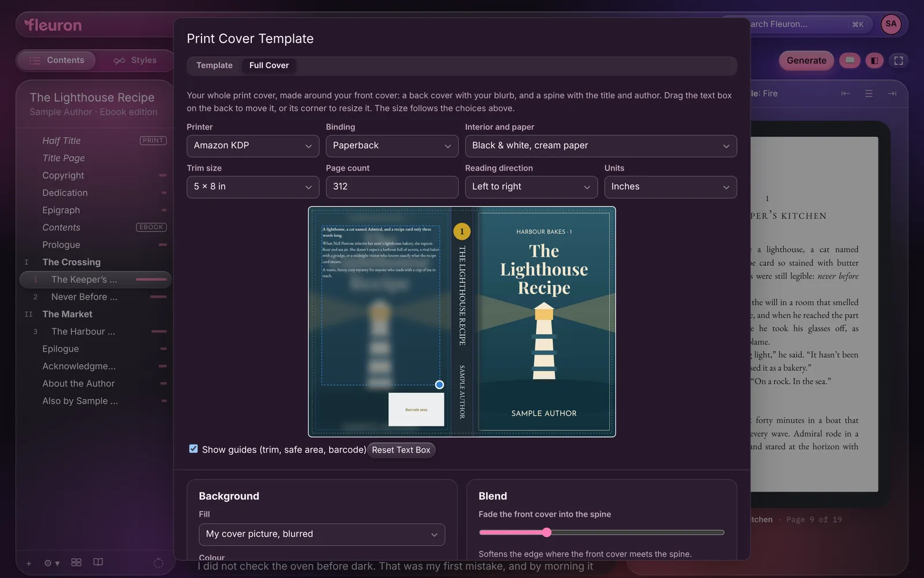Enter fullscreen with the expand icon
924x578 pixels.
click(899, 60)
